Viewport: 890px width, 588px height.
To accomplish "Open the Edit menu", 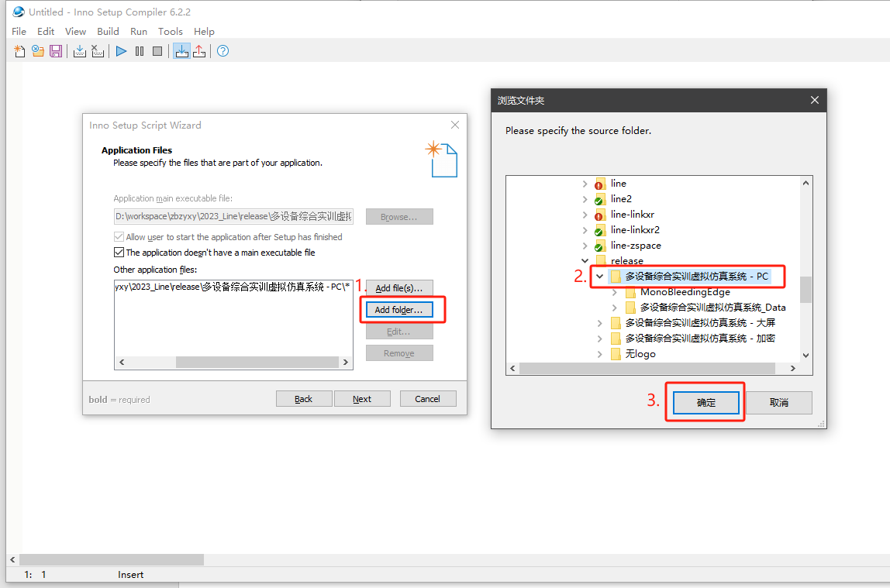I will tap(46, 31).
